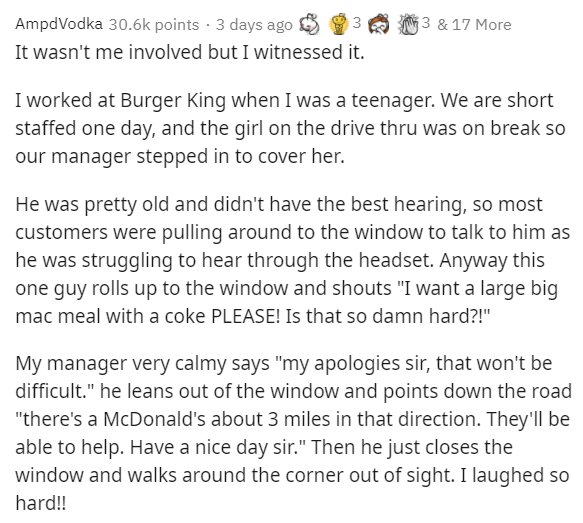Expand the '& 17 More' awards list
The height and width of the screenshot is (523, 583).
(474, 25)
